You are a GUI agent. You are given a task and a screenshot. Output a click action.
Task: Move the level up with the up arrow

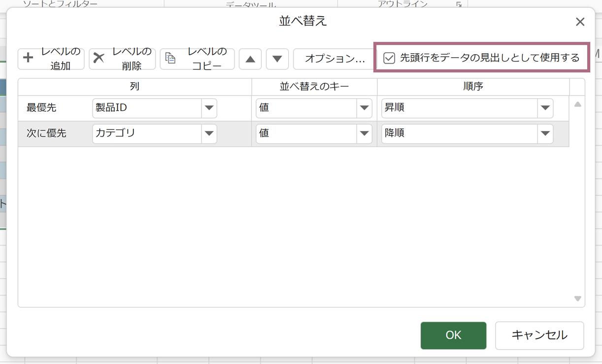tap(250, 59)
